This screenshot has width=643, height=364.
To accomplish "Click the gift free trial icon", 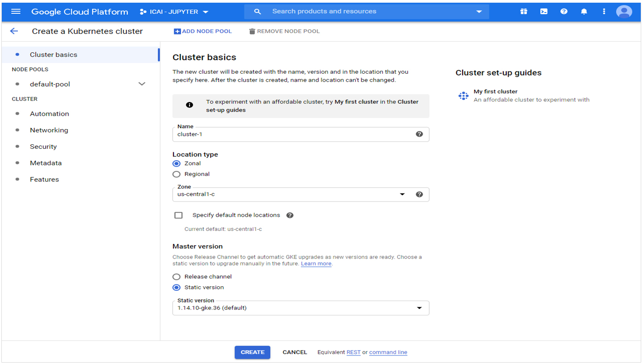I will point(524,12).
